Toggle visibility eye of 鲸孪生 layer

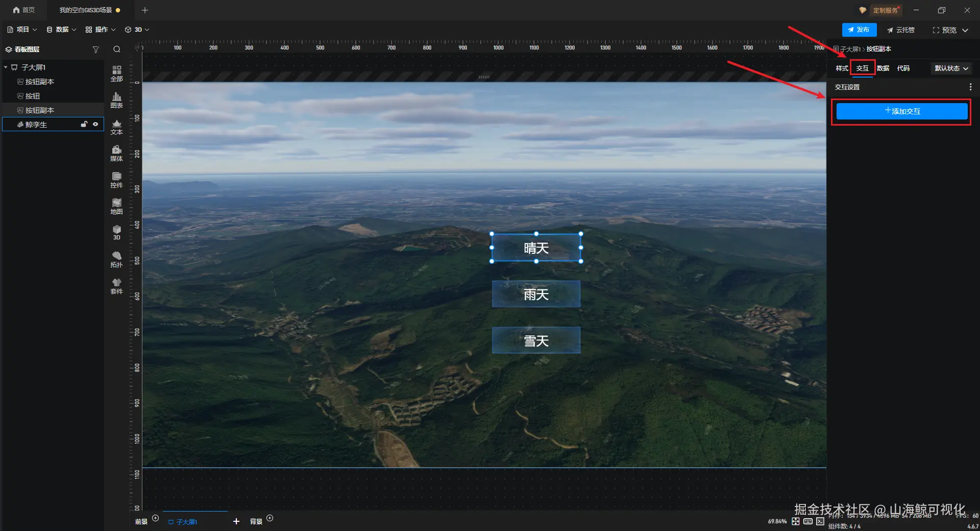[x=95, y=124]
